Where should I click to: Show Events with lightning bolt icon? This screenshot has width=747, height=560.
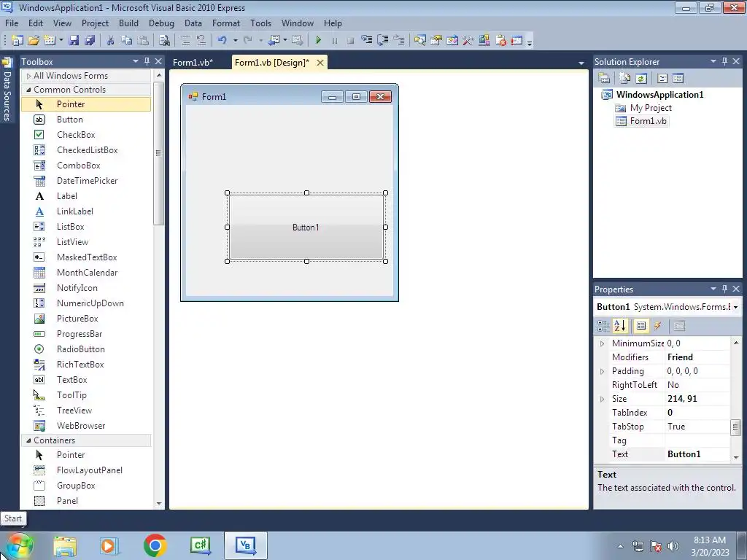(658, 326)
